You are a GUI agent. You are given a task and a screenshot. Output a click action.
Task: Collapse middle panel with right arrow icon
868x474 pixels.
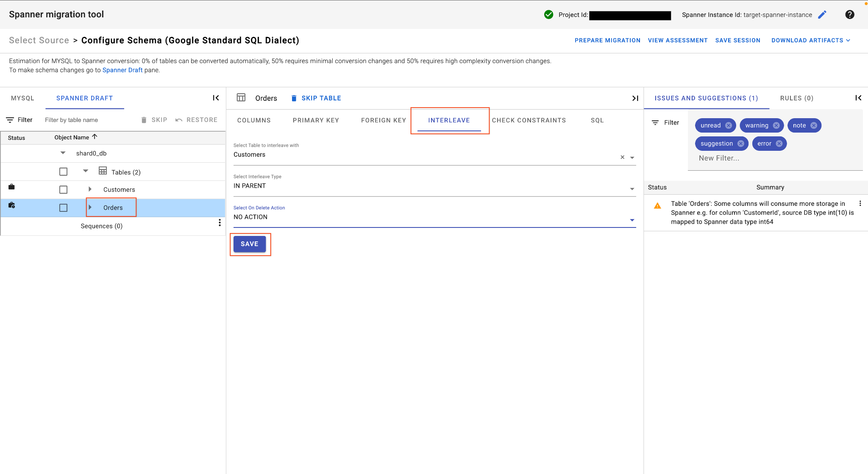coord(635,98)
